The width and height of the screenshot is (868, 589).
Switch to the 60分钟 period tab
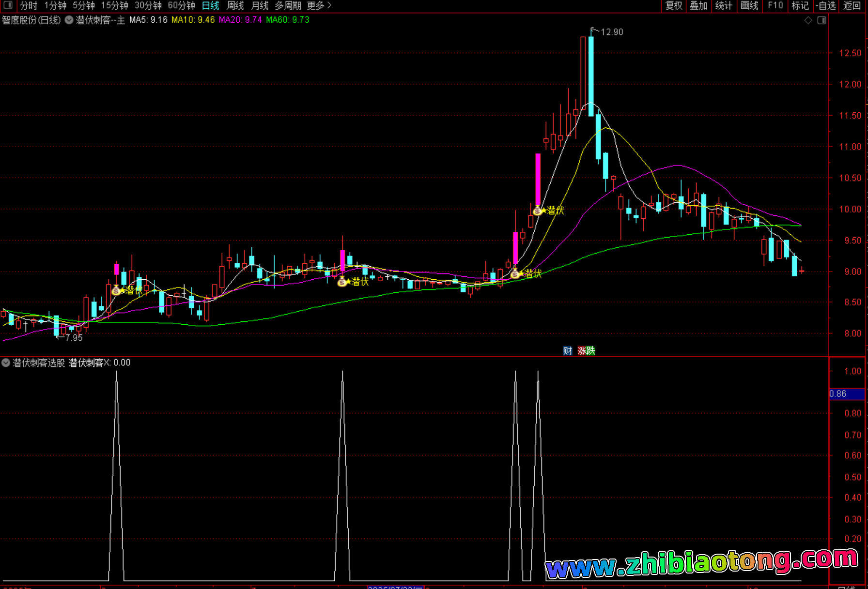point(181,5)
